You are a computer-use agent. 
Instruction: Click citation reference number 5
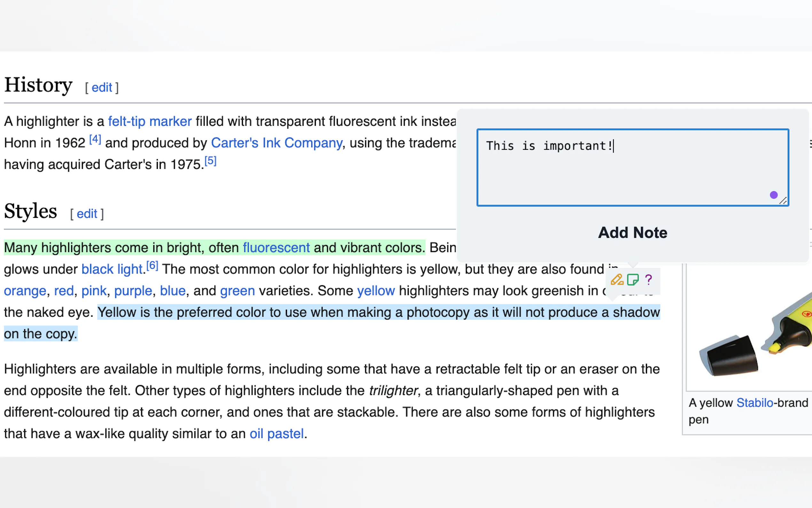coord(210,161)
